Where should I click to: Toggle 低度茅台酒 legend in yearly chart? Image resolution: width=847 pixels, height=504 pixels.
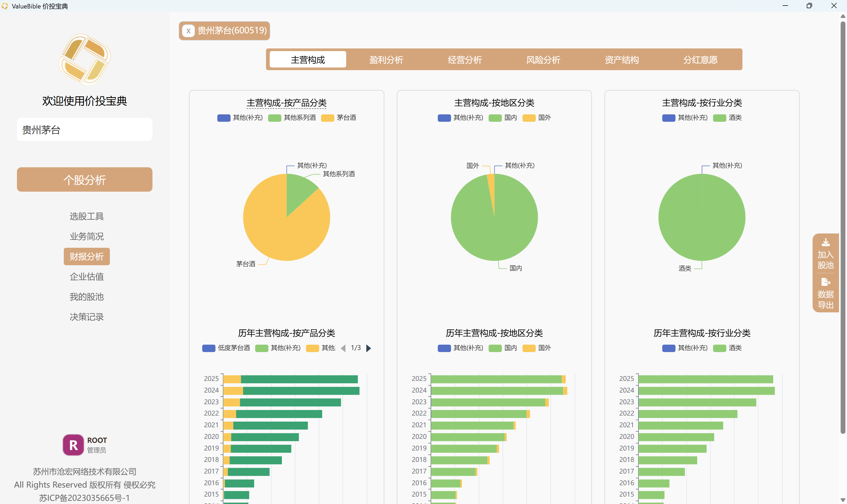226,348
